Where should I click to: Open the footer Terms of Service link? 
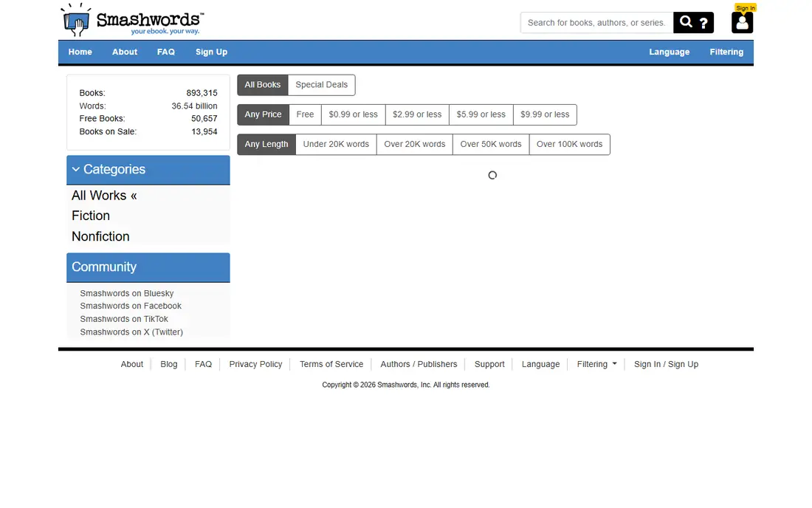(331, 364)
